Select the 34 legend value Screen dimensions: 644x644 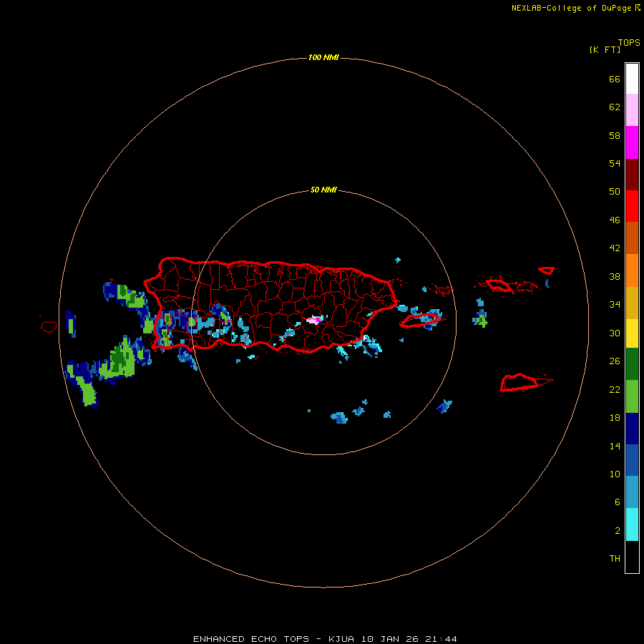(615, 305)
